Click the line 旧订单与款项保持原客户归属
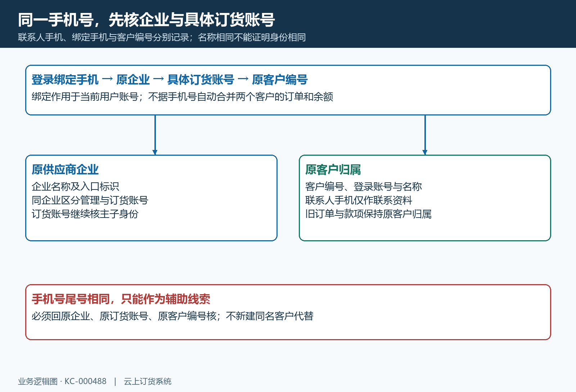The image size is (576, 392). pyautogui.click(x=368, y=214)
